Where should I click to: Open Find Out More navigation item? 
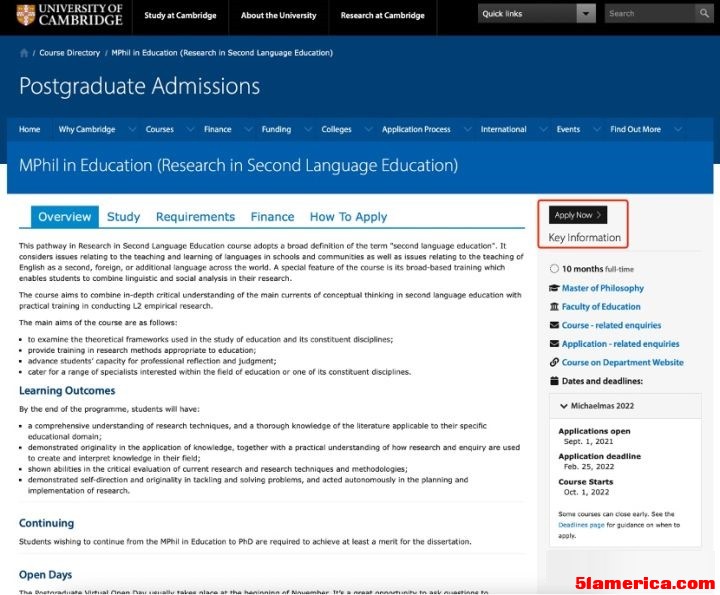(636, 129)
